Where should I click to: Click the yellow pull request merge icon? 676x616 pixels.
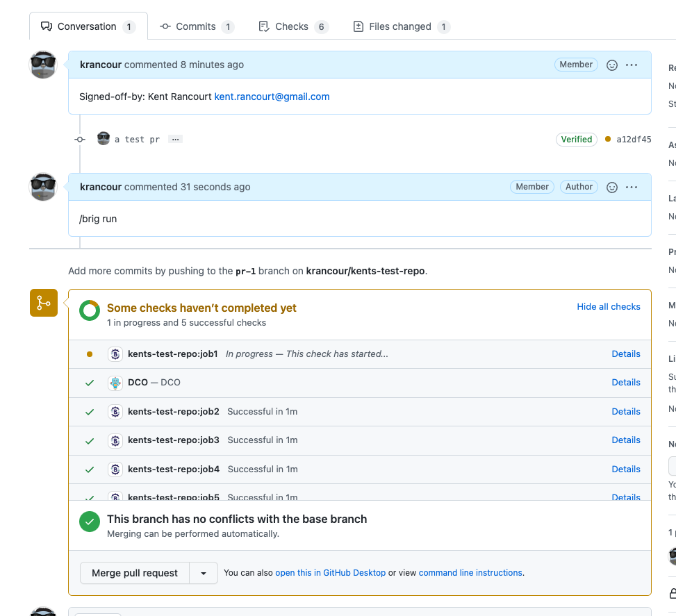(x=43, y=303)
